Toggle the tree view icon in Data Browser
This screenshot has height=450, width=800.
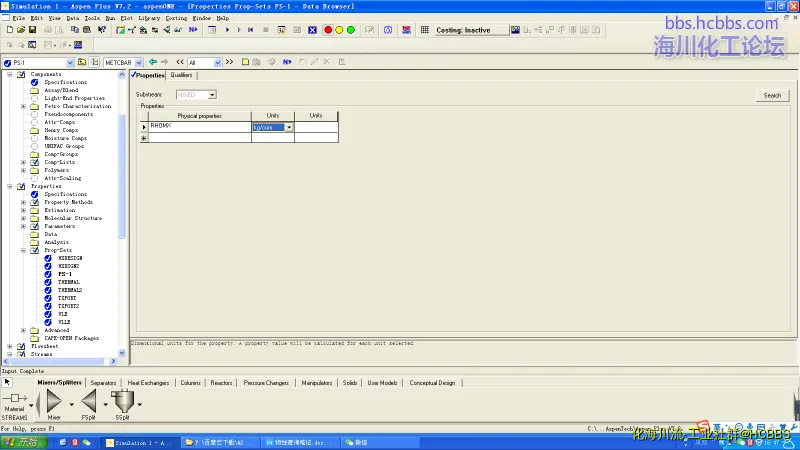tap(95, 62)
